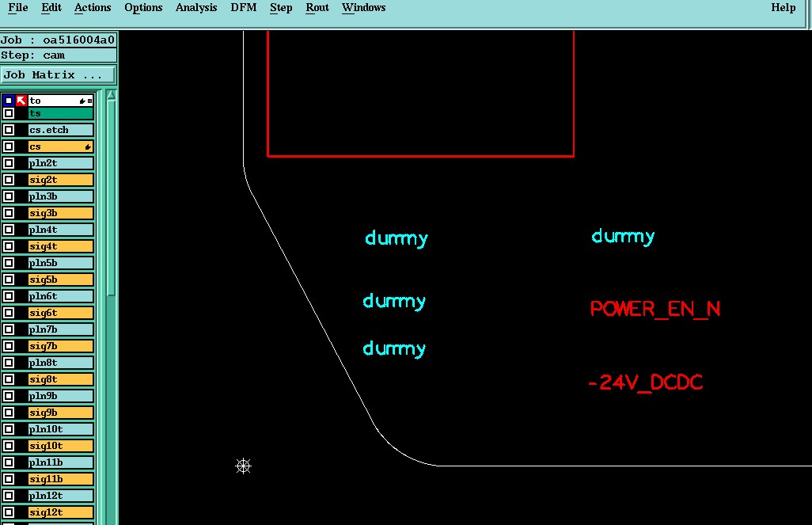Screen dimensions: 812x525
Task: Select the pln9b layer name
Action: tap(61, 395)
